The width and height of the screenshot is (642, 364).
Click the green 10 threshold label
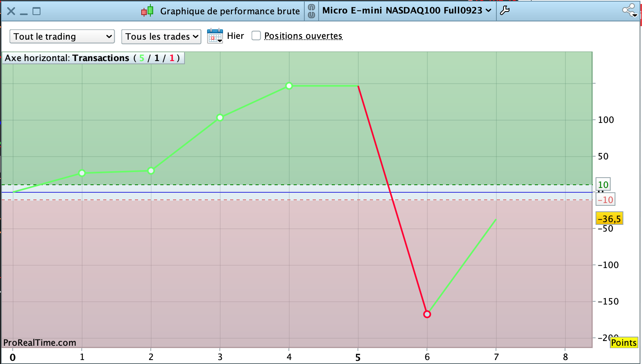603,184
